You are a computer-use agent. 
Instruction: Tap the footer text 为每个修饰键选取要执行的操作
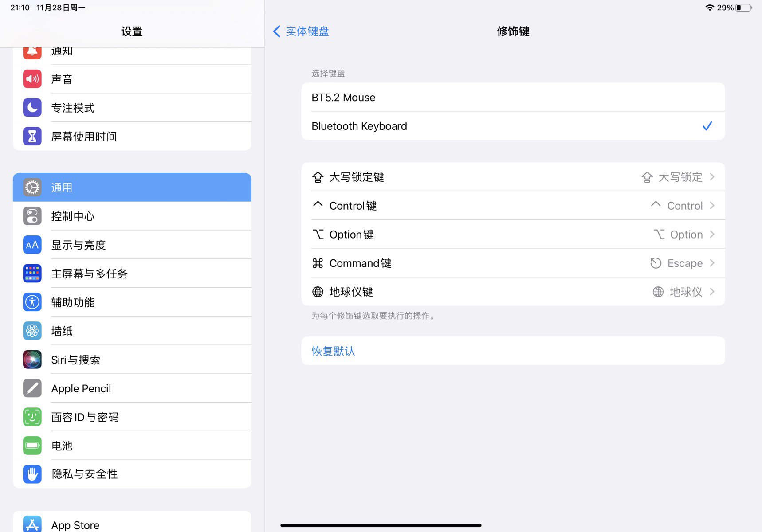point(374,316)
